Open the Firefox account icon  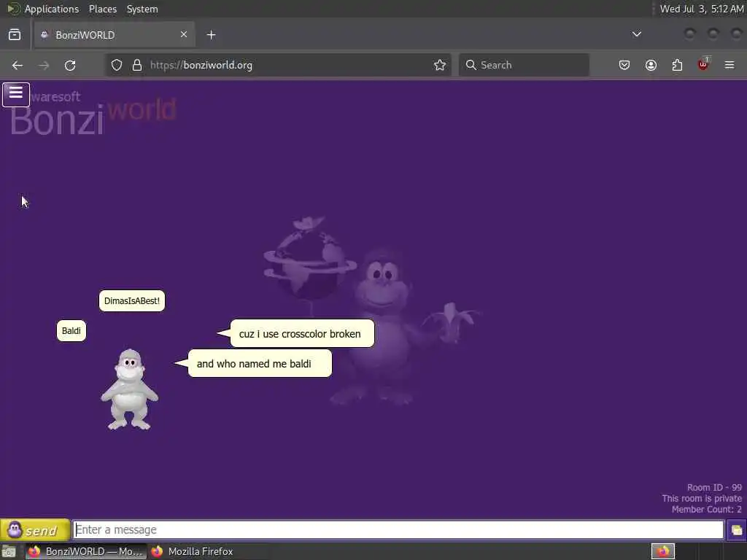click(651, 65)
